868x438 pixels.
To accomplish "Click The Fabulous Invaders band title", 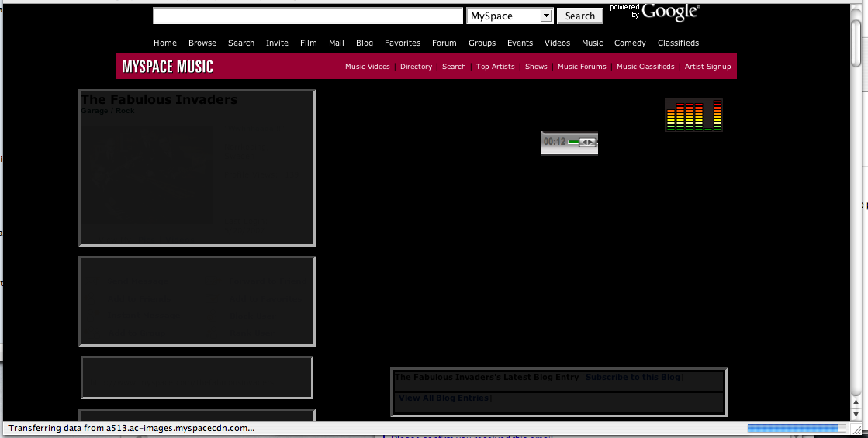I will 159,99.
